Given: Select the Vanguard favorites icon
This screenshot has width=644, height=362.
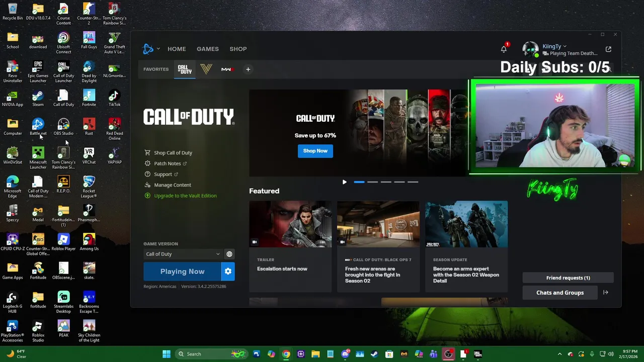Looking at the screenshot, I should point(206,69).
